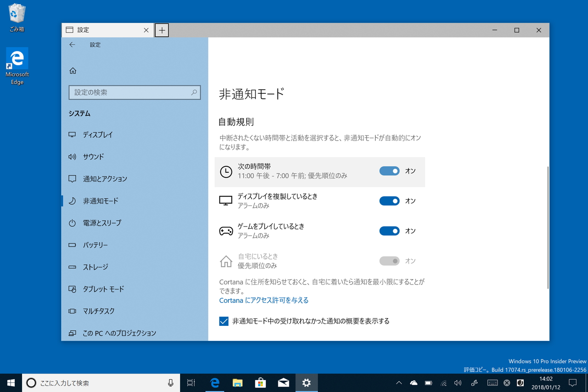The image size is (588, 392).
Task: Open a new tab with the plus button
Action: coord(162,30)
